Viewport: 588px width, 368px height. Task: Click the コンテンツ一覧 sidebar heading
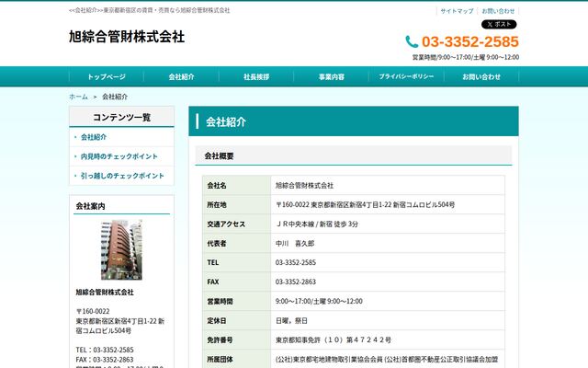pos(122,117)
